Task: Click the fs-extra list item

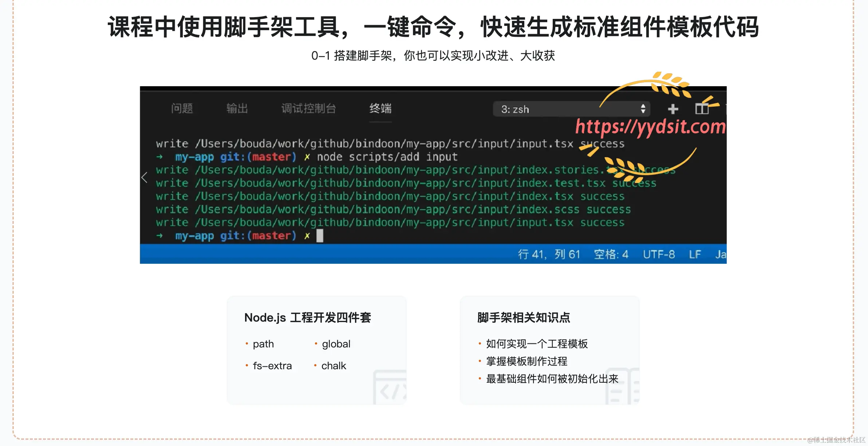Action: coord(272,366)
